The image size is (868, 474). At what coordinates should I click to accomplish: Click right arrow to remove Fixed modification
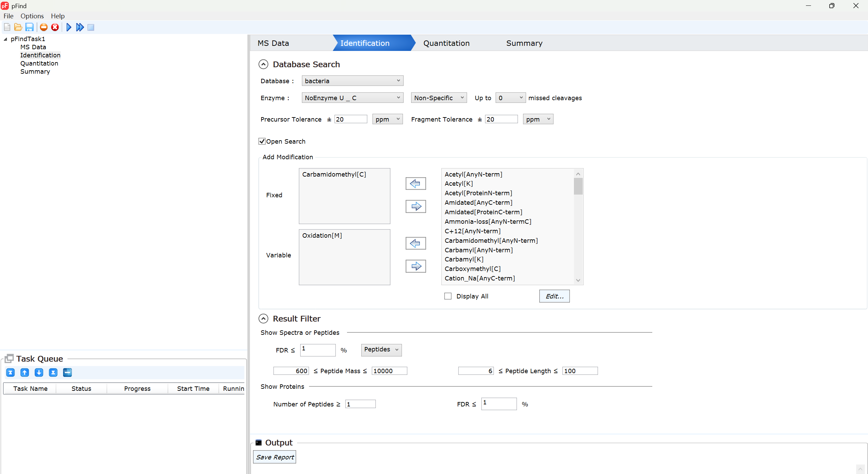[x=416, y=206]
